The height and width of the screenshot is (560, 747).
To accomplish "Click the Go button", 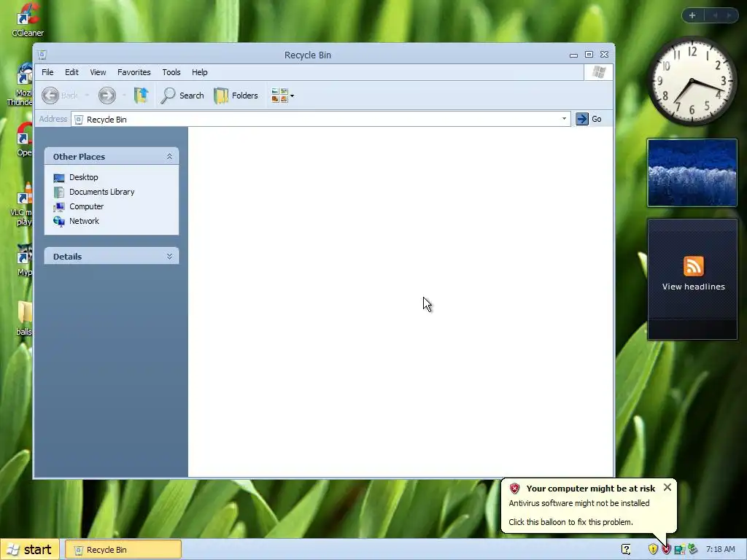I will [589, 119].
